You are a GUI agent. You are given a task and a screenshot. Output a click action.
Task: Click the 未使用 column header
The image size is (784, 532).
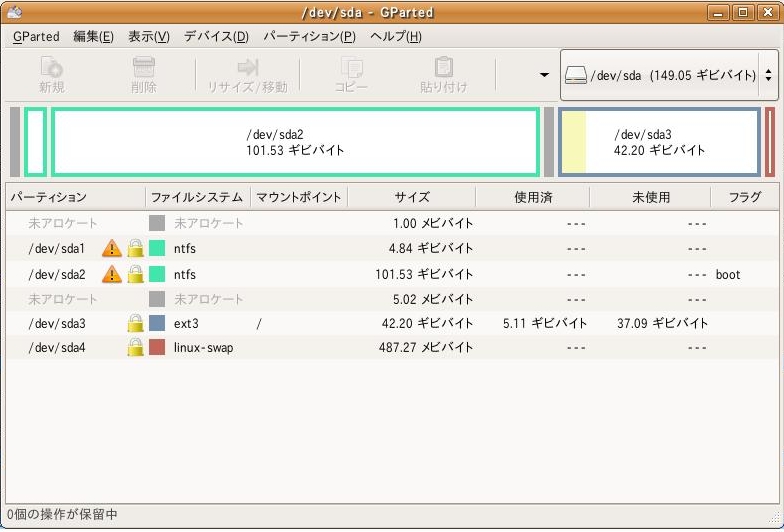[650, 197]
